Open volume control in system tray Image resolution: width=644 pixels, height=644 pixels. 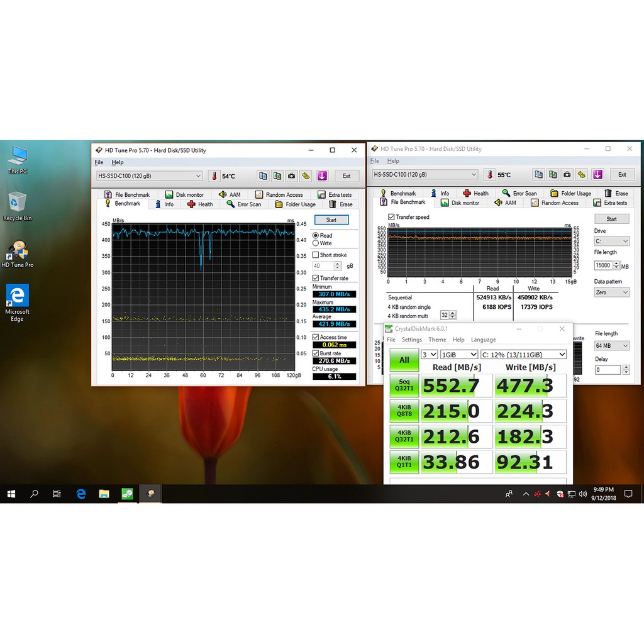(582, 494)
